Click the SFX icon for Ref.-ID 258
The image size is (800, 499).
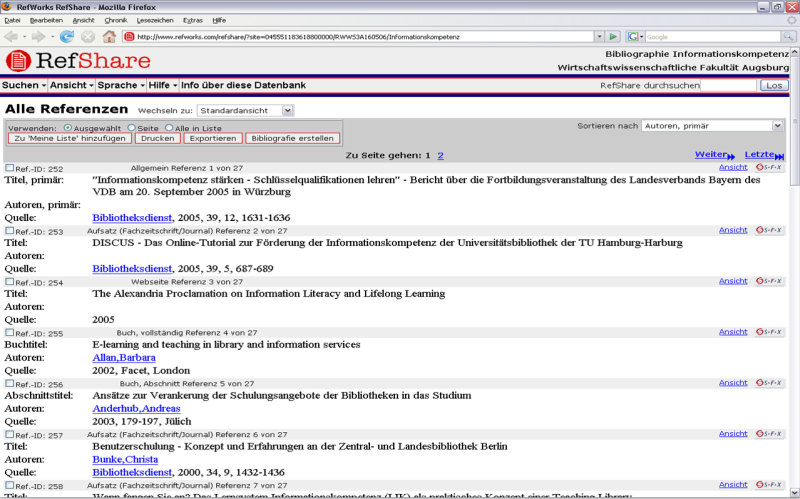click(768, 485)
